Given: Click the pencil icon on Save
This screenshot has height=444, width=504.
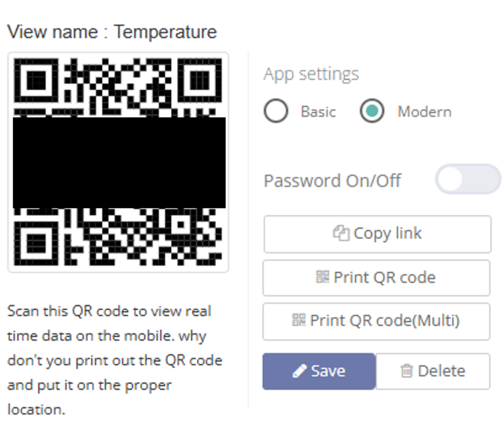Looking at the screenshot, I should [x=299, y=371].
